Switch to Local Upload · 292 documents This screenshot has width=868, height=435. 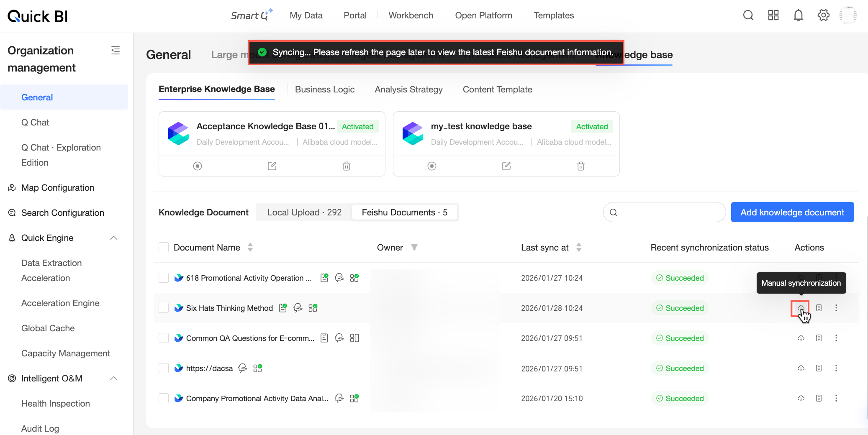[x=304, y=212]
